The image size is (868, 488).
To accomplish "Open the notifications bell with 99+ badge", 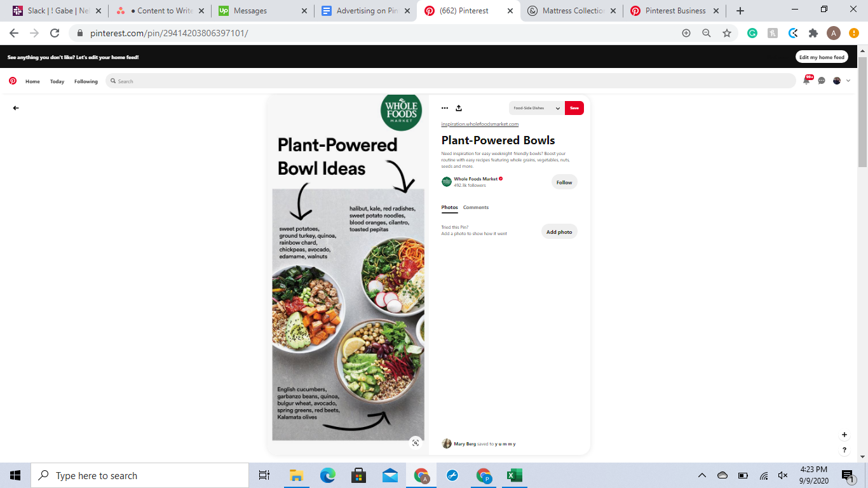I will click(807, 80).
